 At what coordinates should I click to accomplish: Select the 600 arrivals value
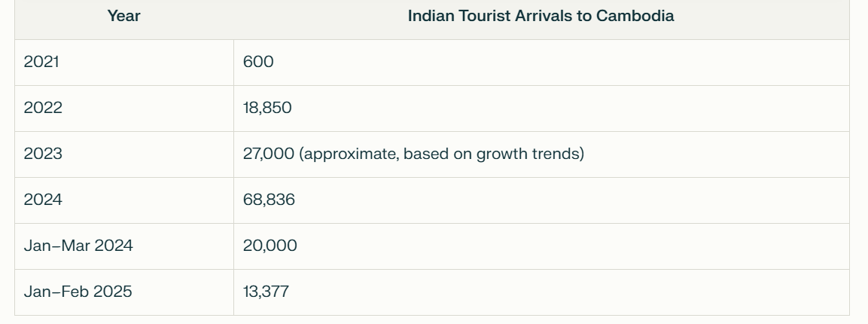pyautogui.click(x=258, y=62)
